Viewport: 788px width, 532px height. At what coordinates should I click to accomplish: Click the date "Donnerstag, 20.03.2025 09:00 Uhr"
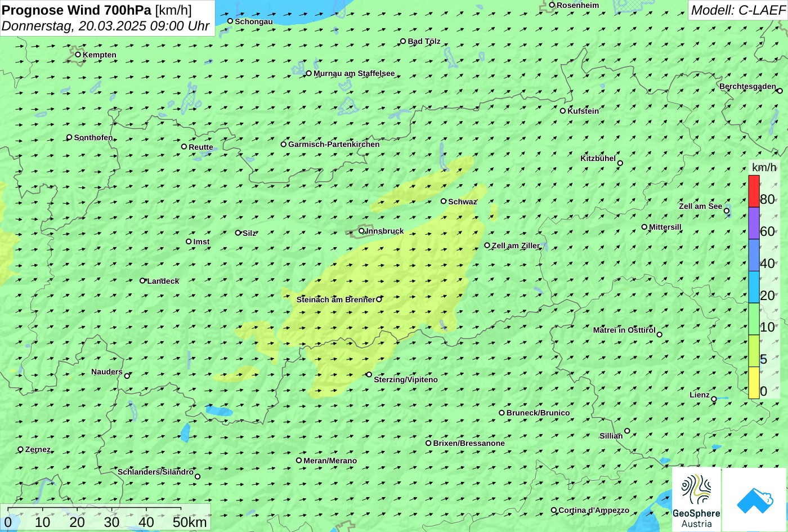click(x=106, y=26)
